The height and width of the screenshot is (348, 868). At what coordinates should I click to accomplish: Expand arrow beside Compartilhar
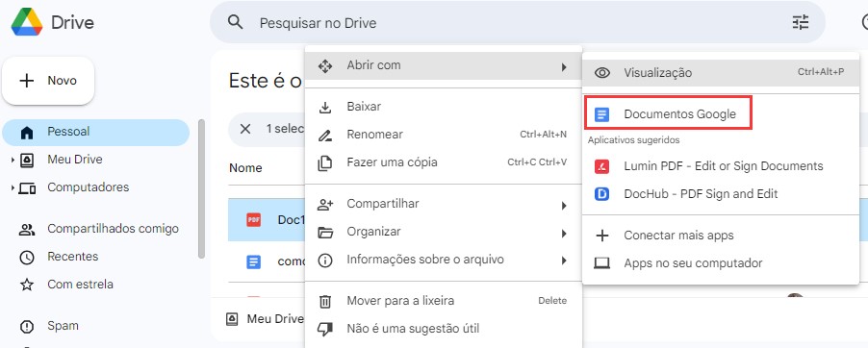click(564, 206)
